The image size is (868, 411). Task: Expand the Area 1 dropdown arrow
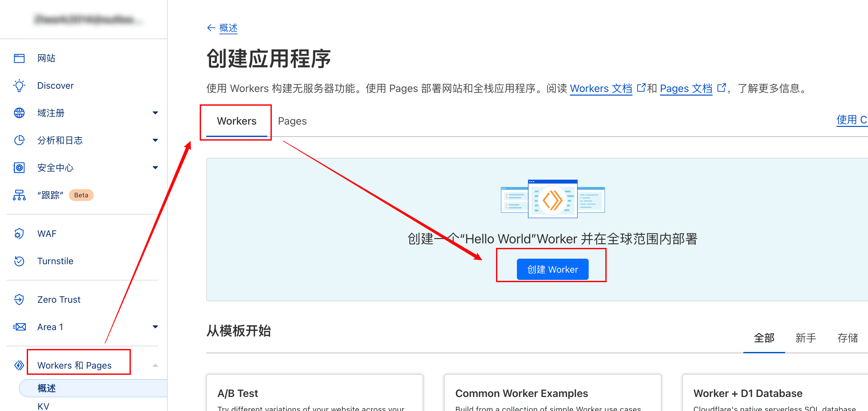pos(155,327)
